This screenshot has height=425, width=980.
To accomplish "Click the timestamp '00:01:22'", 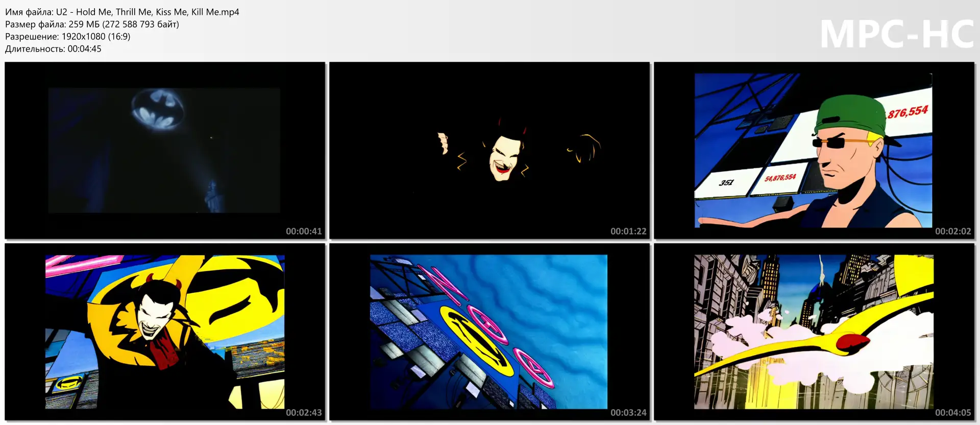I will pos(628,231).
